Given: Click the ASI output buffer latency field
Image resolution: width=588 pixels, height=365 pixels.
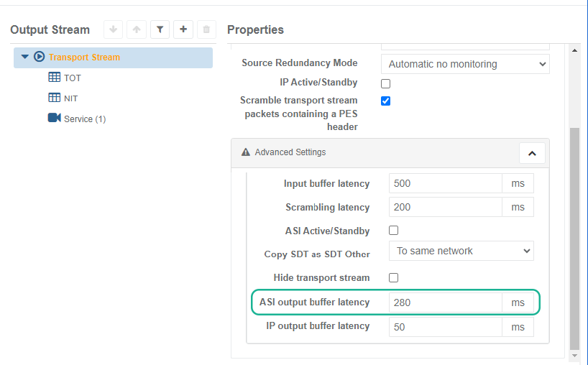Looking at the screenshot, I should [x=445, y=302].
